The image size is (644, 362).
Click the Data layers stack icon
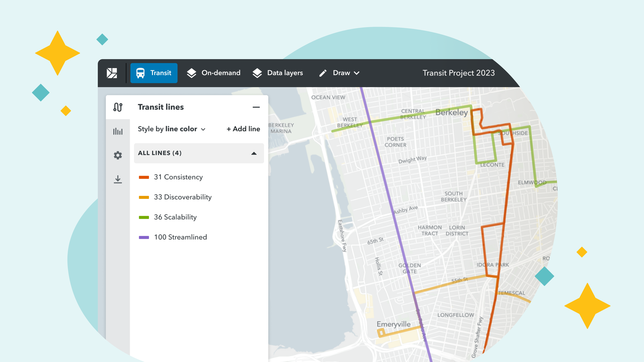click(257, 73)
